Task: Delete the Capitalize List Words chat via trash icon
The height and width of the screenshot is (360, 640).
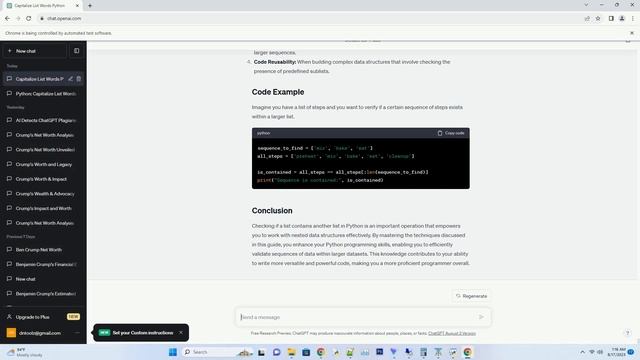Action: tap(79, 79)
